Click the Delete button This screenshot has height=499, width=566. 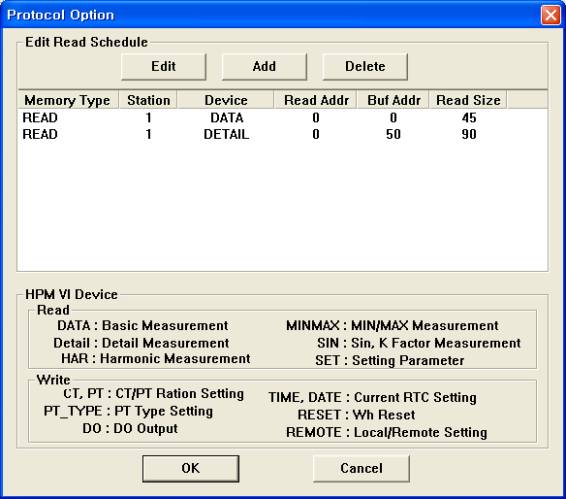click(x=365, y=67)
